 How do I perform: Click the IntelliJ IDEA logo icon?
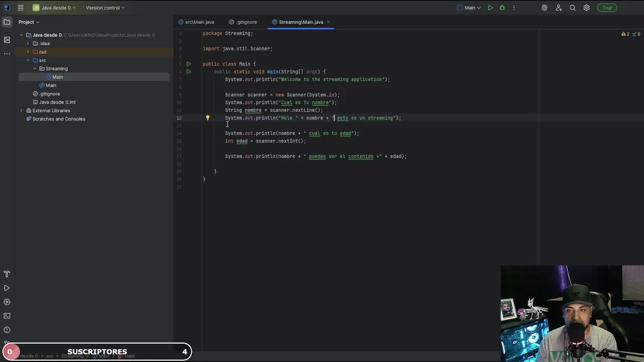(x=7, y=8)
